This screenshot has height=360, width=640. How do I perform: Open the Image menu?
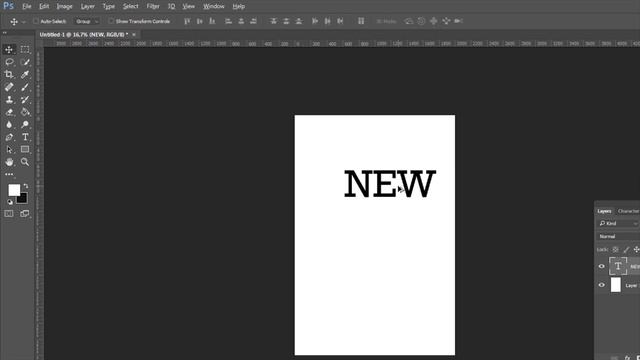click(x=64, y=7)
